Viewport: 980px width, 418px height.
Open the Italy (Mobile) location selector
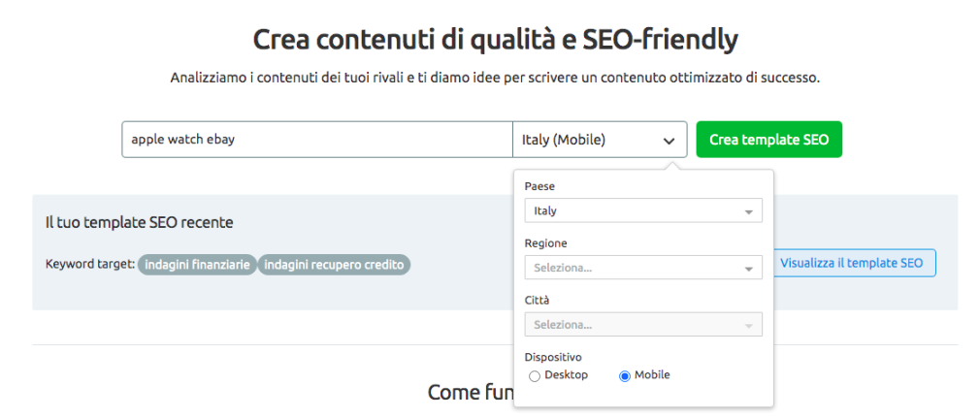(600, 140)
